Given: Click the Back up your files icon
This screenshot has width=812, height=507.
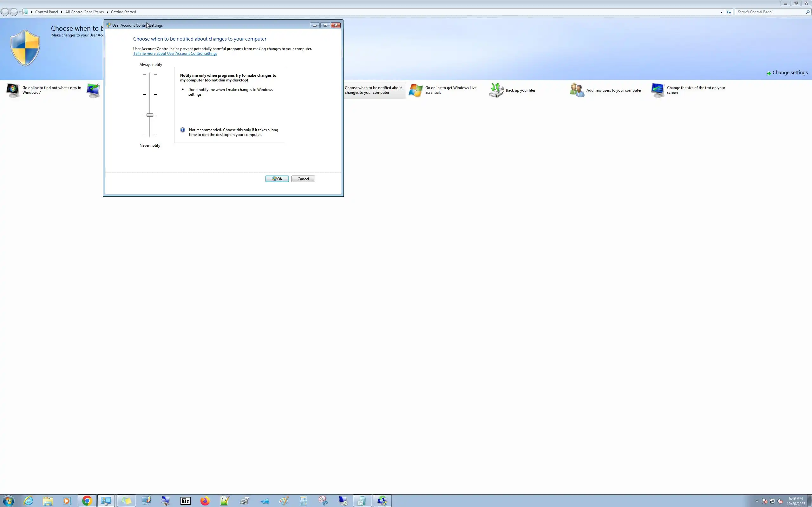Looking at the screenshot, I should tap(496, 90).
